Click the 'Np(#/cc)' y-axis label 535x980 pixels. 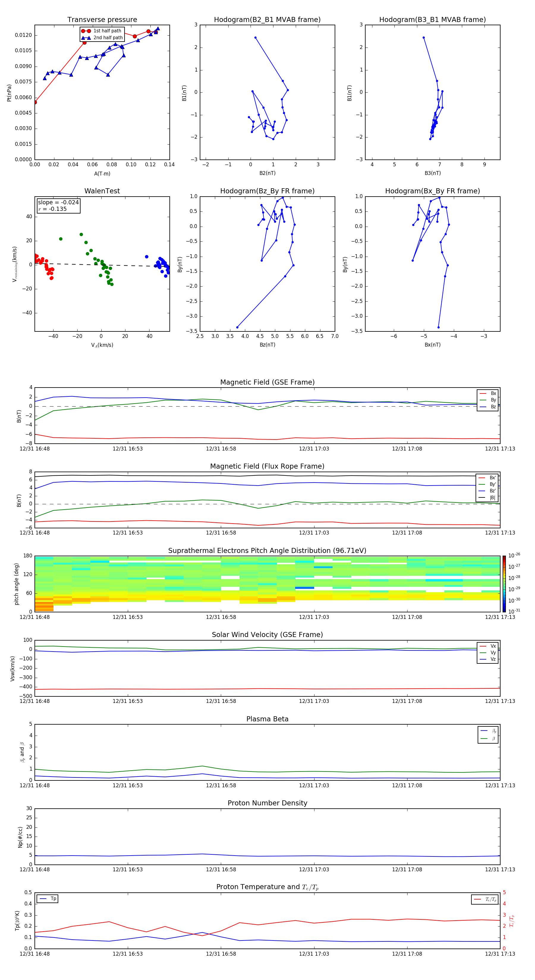tap(20, 837)
